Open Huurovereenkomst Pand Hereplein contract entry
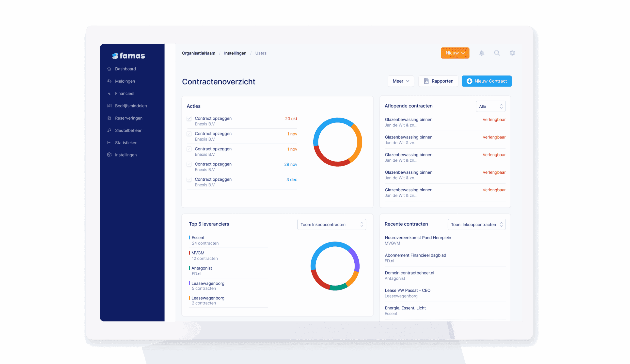630x364 pixels. pos(418,238)
